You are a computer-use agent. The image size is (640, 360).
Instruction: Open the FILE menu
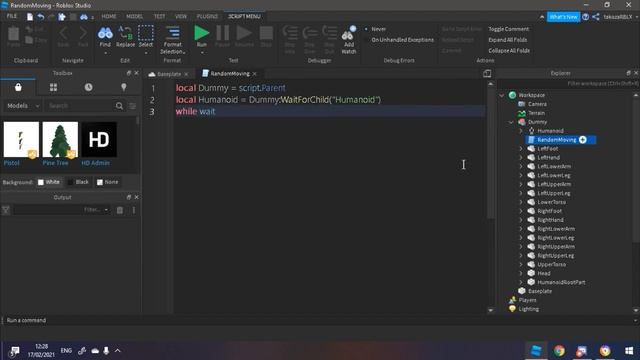(12, 16)
